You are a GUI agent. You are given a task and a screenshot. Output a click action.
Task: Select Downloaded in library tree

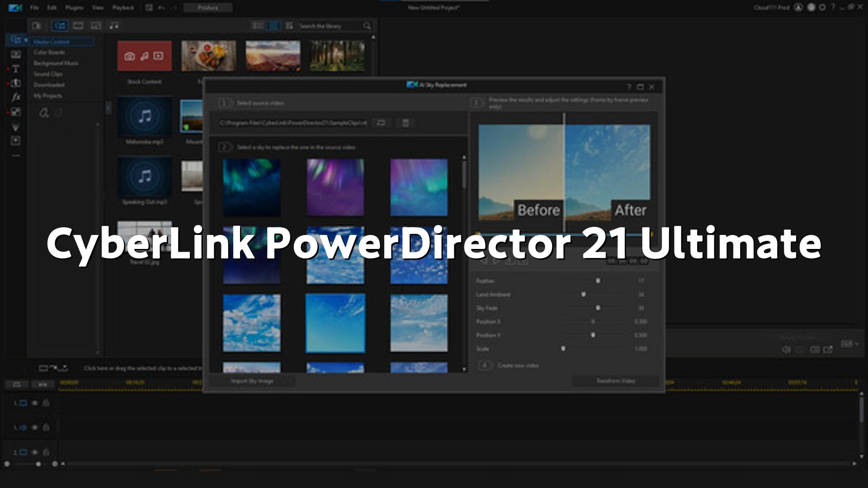[49, 85]
